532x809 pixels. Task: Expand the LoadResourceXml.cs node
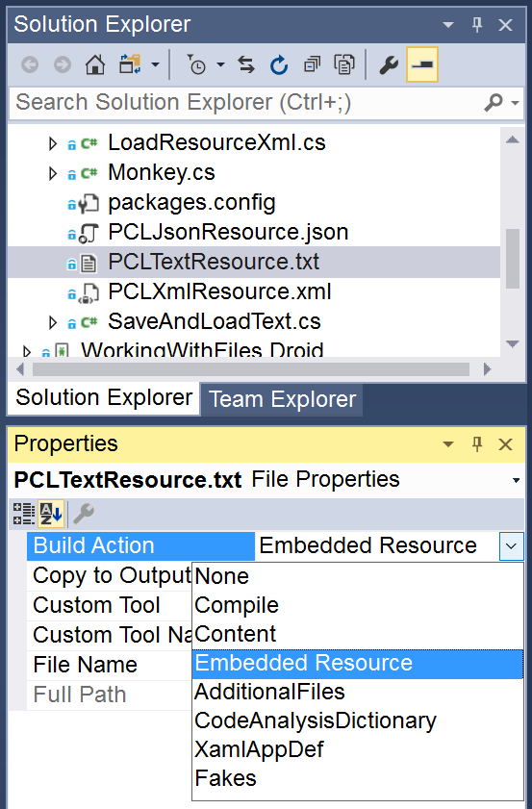click(52, 143)
